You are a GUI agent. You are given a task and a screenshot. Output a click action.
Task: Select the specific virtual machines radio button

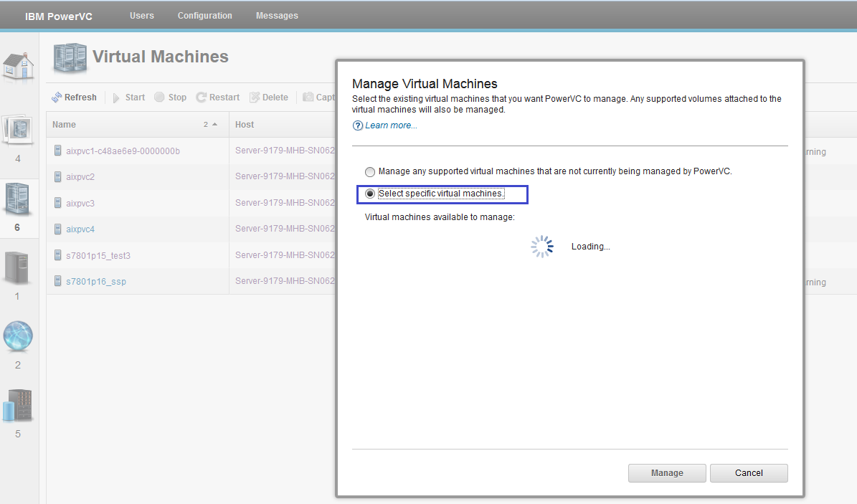(370, 194)
